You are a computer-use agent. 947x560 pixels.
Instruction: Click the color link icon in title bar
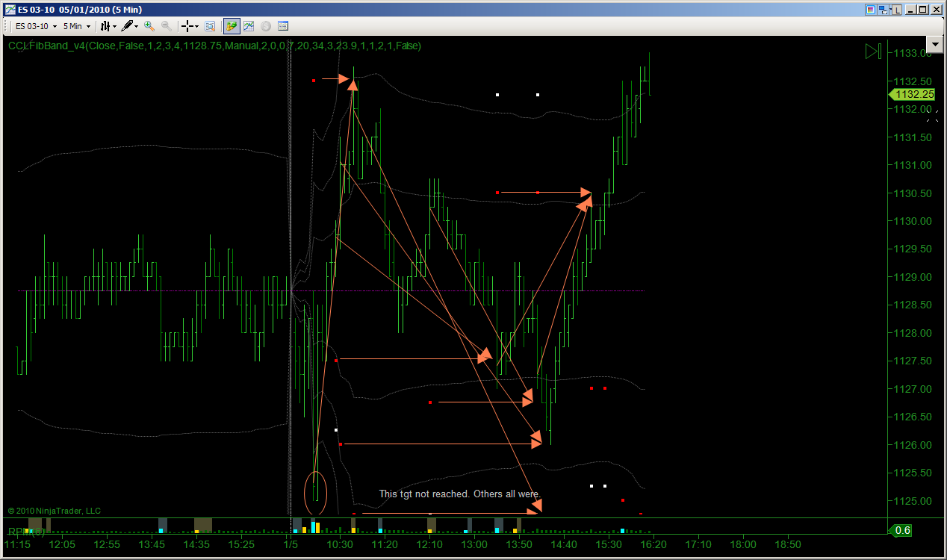tap(871, 10)
